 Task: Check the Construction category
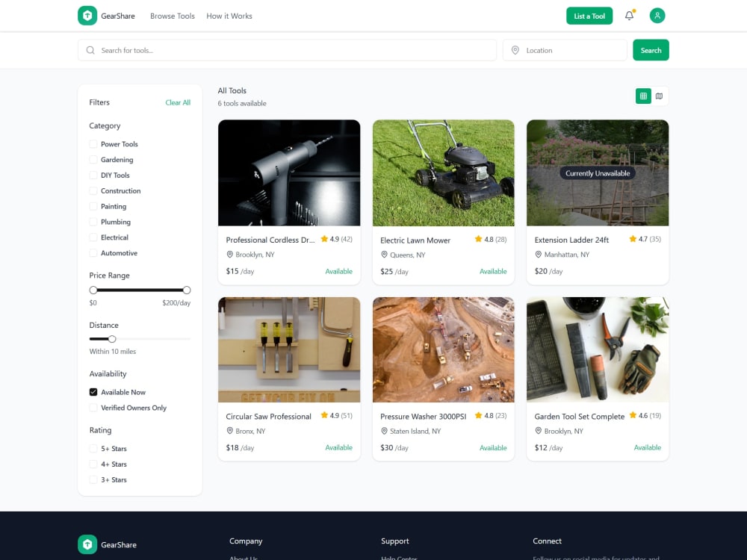pyautogui.click(x=93, y=190)
